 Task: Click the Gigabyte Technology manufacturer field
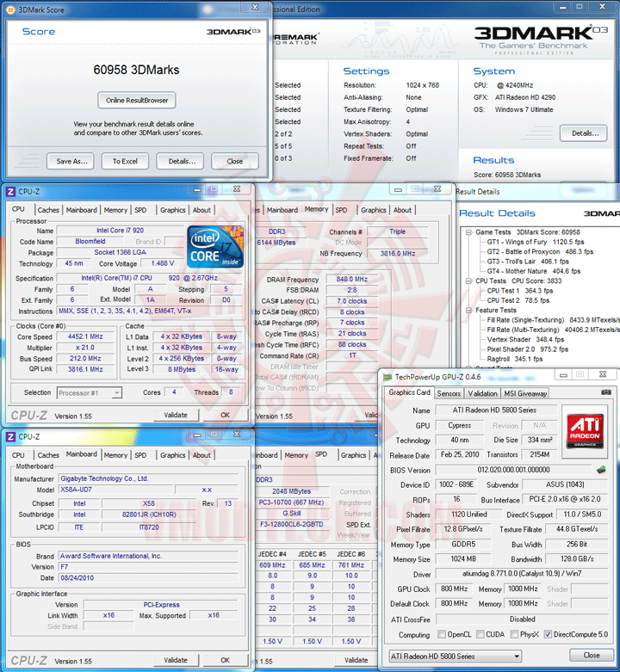pyautogui.click(x=148, y=478)
